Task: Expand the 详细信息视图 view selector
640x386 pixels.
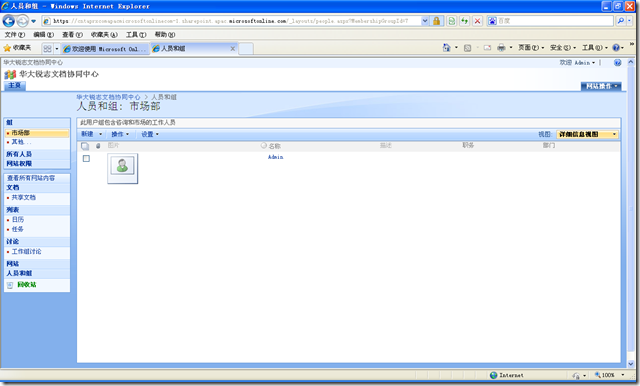Action: [587, 134]
